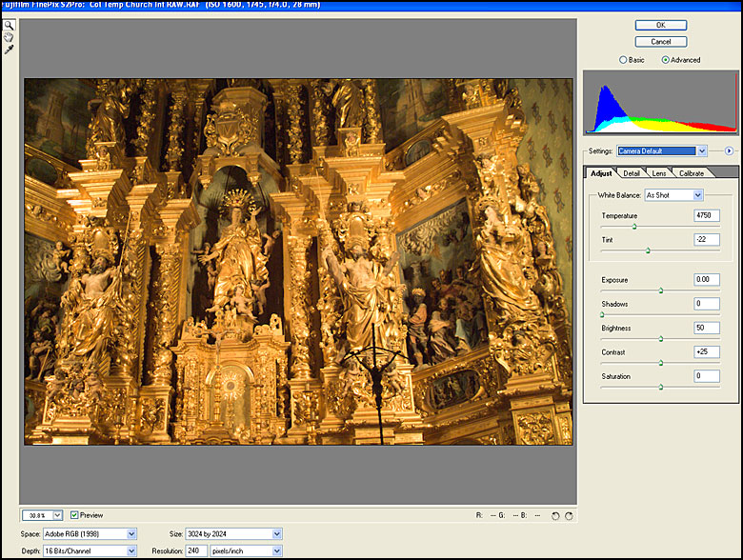Click the Shadows value field
Screen dimensions: 743x560
707,304
